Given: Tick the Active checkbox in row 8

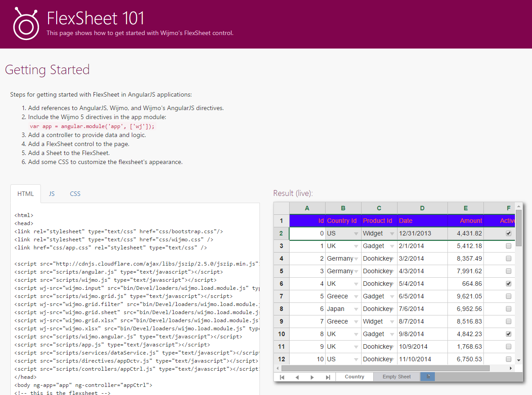Looking at the screenshot, I should tap(509, 309).
